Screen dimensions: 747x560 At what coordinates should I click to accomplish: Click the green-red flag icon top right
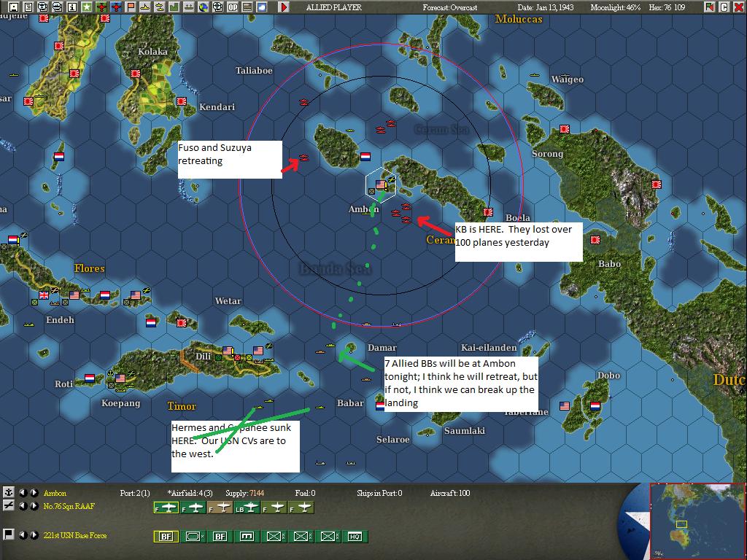point(710,7)
